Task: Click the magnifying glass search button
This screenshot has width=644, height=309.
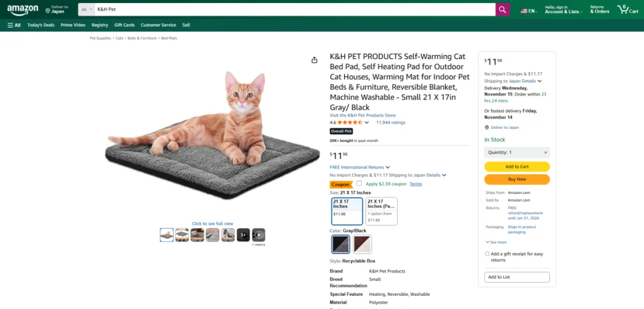Action: tap(503, 10)
